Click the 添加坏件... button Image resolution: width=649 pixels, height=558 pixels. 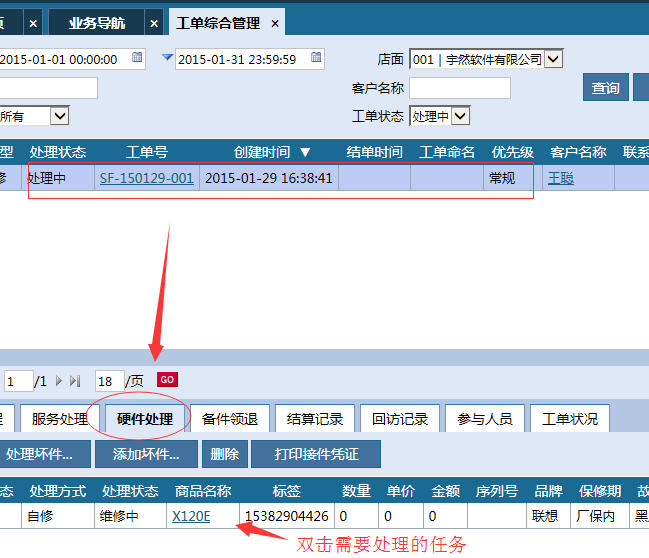[x=146, y=454]
